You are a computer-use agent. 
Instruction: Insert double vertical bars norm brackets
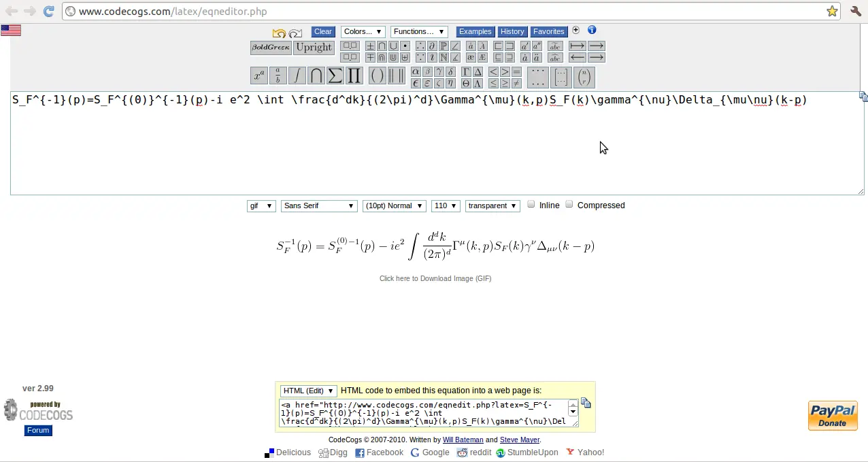[x=397, y=76]
